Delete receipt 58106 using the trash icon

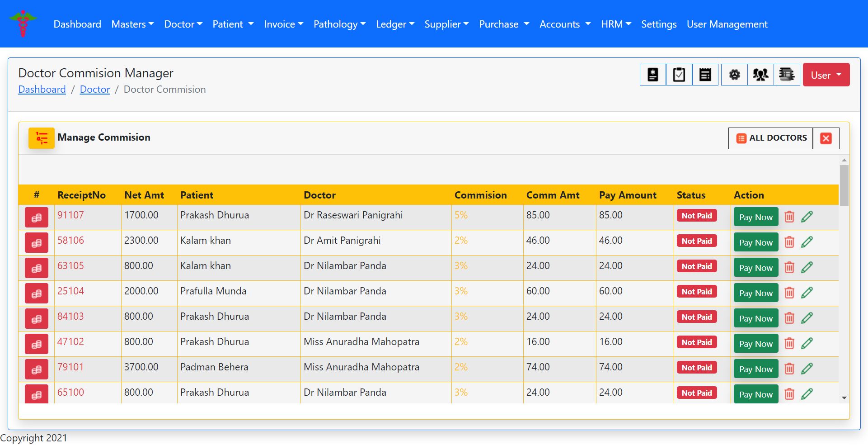pos(789,242)
